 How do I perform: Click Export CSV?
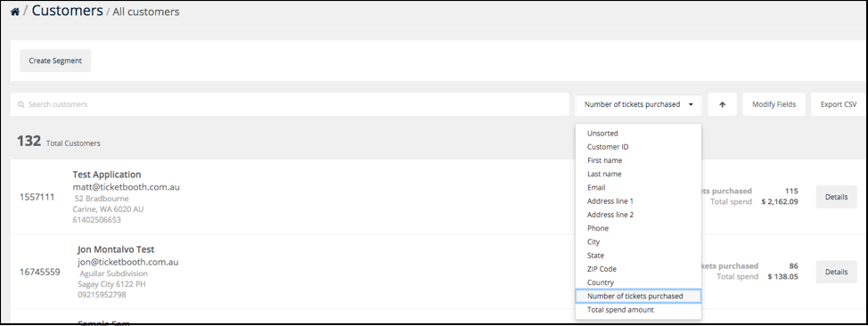pyautogui.click(x=838, y=104)
